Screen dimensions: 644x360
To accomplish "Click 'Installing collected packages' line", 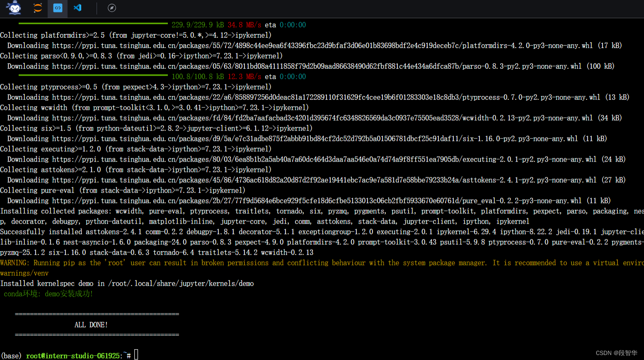I will coord(322,211).
